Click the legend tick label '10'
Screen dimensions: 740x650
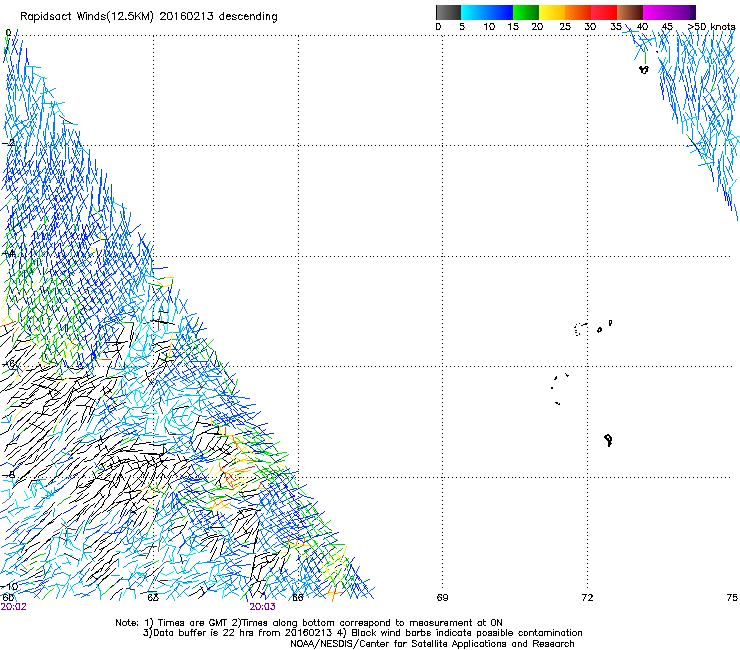click(489, 27)
